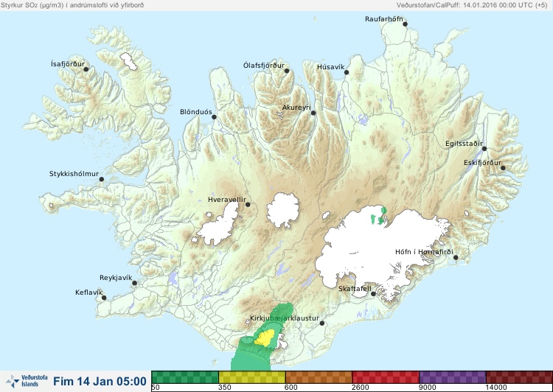
Task: Click the dark red 14000 legend swatch
Action: tap(519, 377)
